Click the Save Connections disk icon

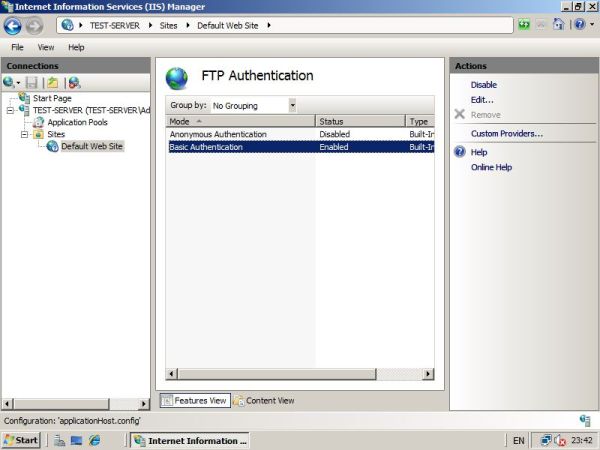point(31,82)
